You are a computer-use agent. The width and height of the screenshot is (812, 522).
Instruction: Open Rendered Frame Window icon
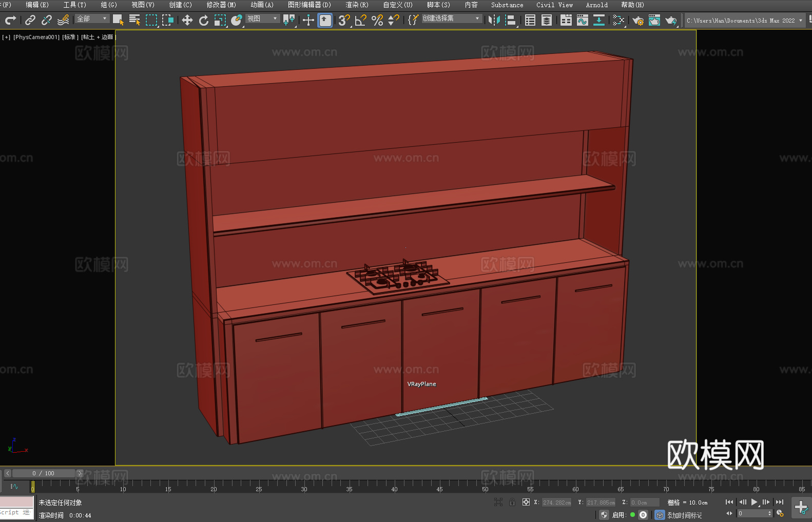pos(654,20)
